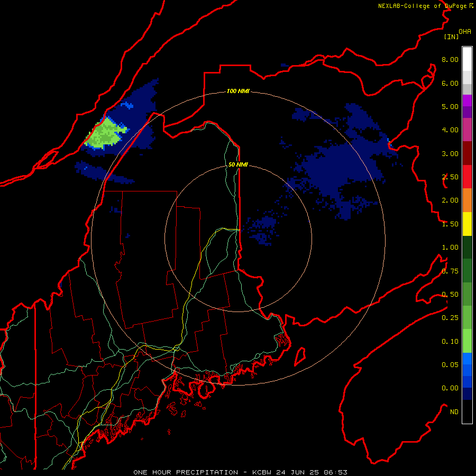476x476 pixels.
Task: Click the OHA product label above legend
Action: point(465,32)
